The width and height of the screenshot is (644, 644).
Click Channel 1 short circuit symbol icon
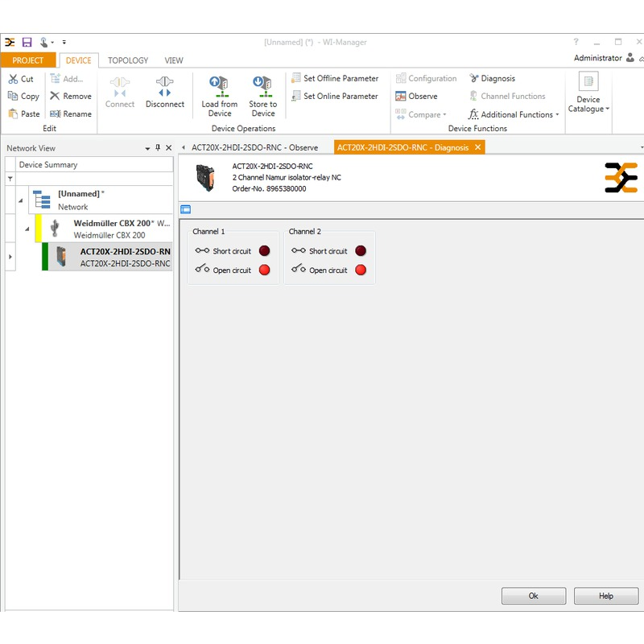[202, 250]
